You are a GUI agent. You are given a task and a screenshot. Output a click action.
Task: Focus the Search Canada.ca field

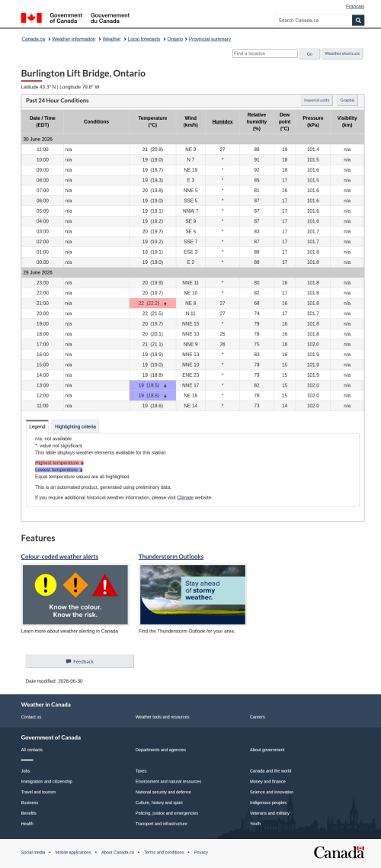(313, 21)
